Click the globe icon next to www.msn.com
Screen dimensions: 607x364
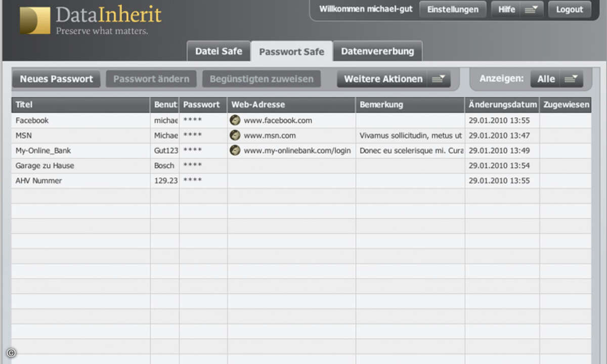tap(235, 135)
